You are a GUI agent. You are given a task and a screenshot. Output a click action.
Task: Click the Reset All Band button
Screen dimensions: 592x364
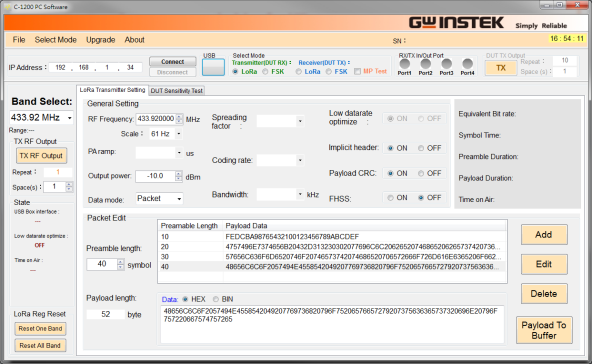(x=40, y=345)
